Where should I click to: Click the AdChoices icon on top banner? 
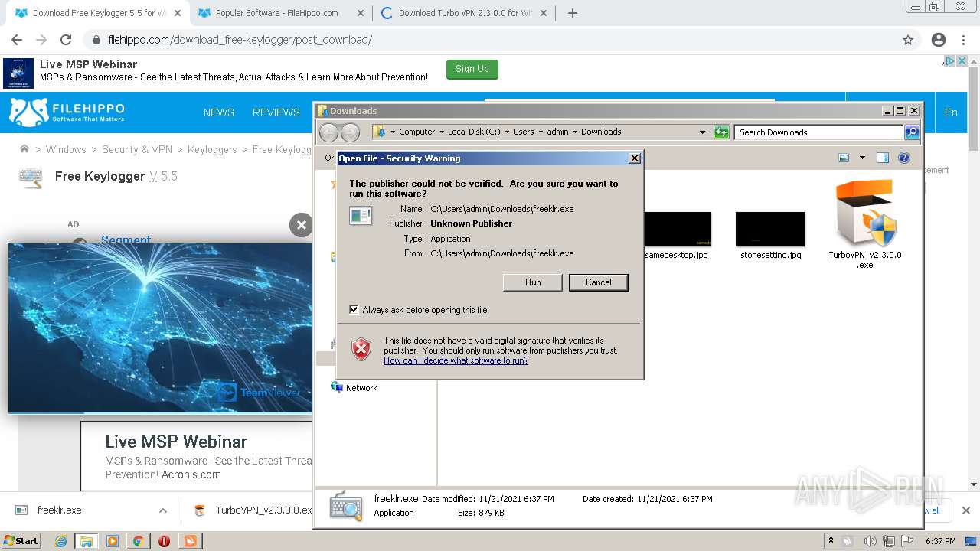click(949, 61)
